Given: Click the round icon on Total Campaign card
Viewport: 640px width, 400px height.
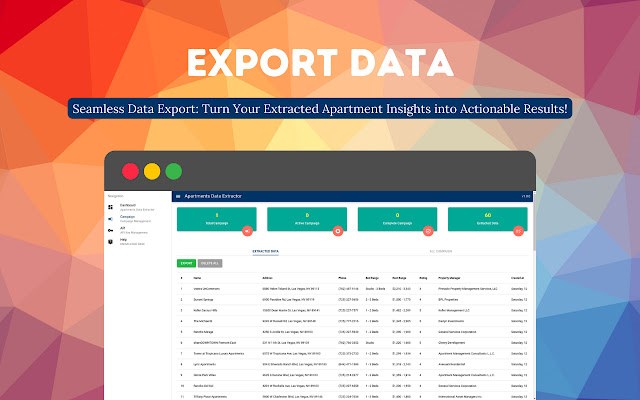Looking at the screenshot, I should click(x=247, y=231).
